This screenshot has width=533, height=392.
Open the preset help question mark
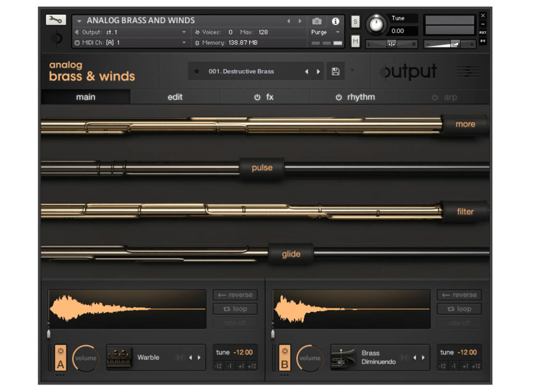352,71
